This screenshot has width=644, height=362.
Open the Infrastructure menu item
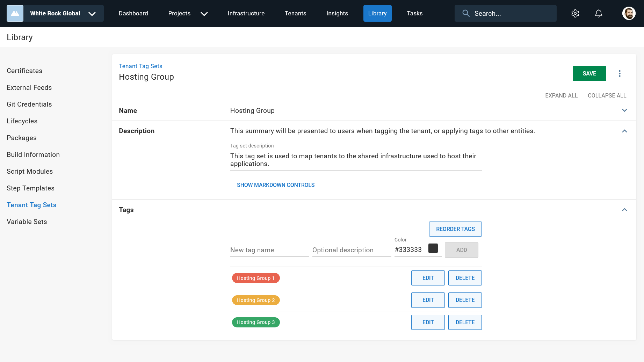pyautogui.click(x=246, y=13)
